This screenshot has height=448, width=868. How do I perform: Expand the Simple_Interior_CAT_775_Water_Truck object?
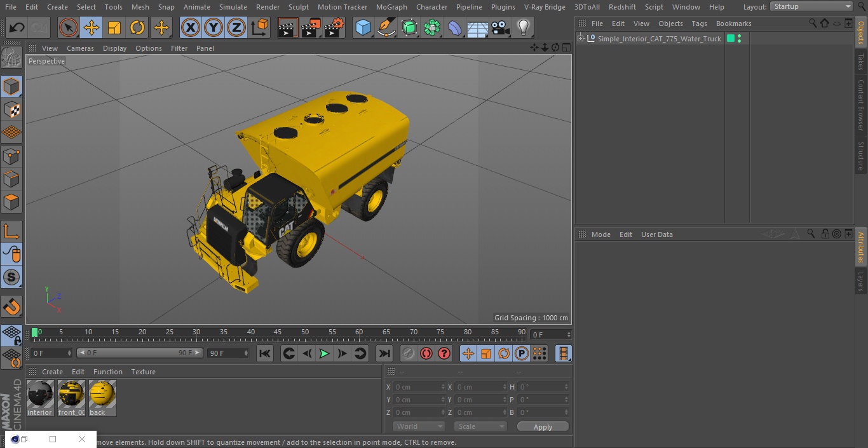[580, 39]
